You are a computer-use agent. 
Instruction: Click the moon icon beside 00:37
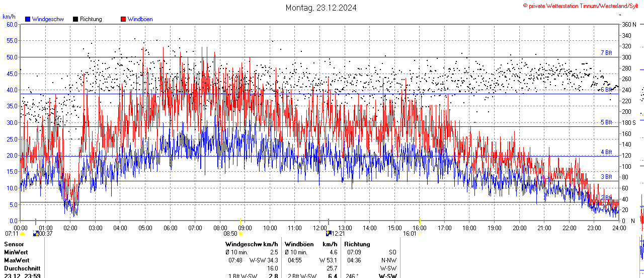(x=35, y=234)
